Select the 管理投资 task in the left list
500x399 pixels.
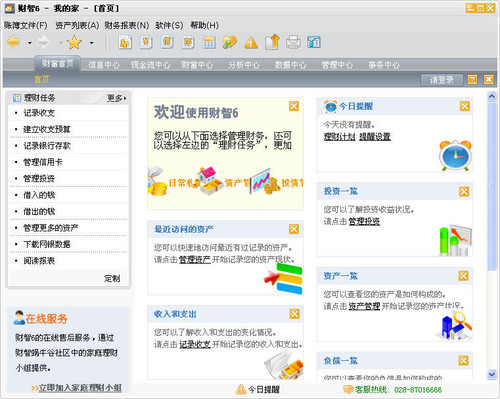point(39,179)
